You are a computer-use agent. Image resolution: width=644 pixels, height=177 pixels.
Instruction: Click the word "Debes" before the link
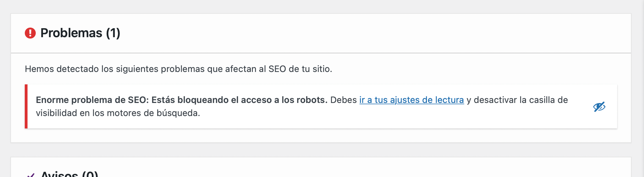coord(343,100)
